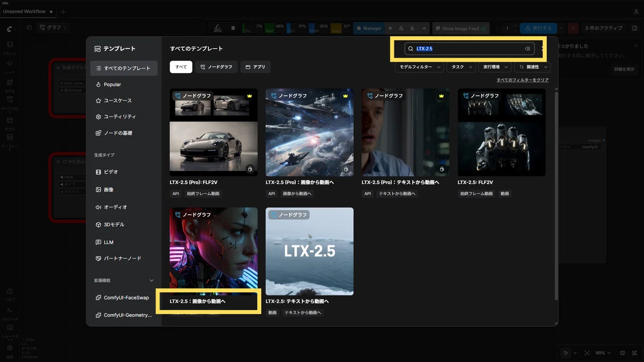Select the ビデオ generation type
The width and height of the screenshot is (644, 362).
pos(124,172)
